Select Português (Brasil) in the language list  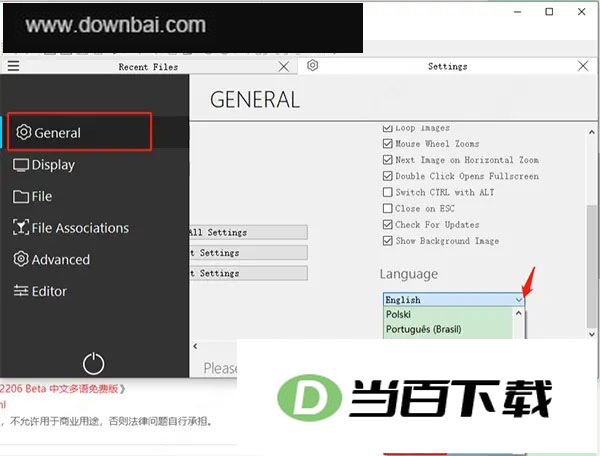pyautogui.click(x=448, y=329)
